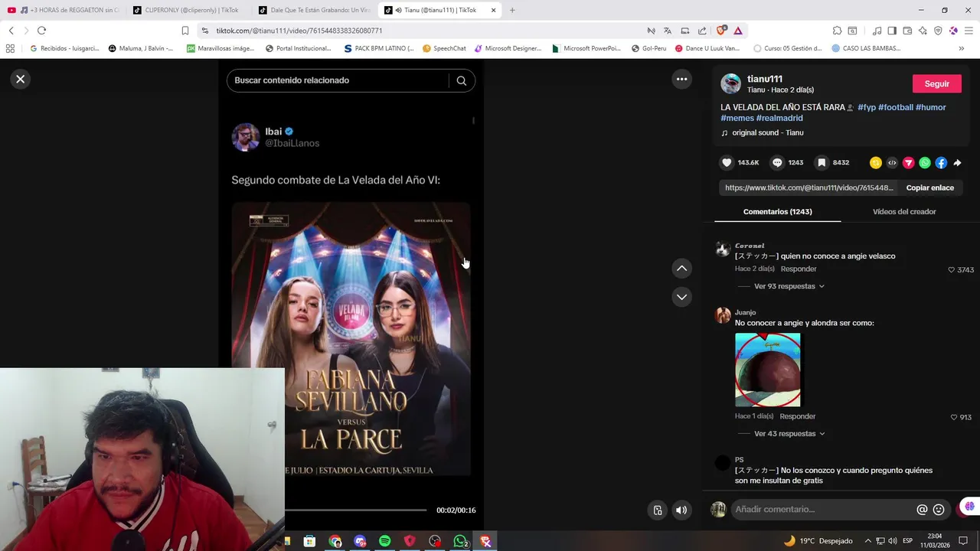Switch to 'Dale Que Te Están Grabando' tab
980x551 pixels.
pos(315,10)
